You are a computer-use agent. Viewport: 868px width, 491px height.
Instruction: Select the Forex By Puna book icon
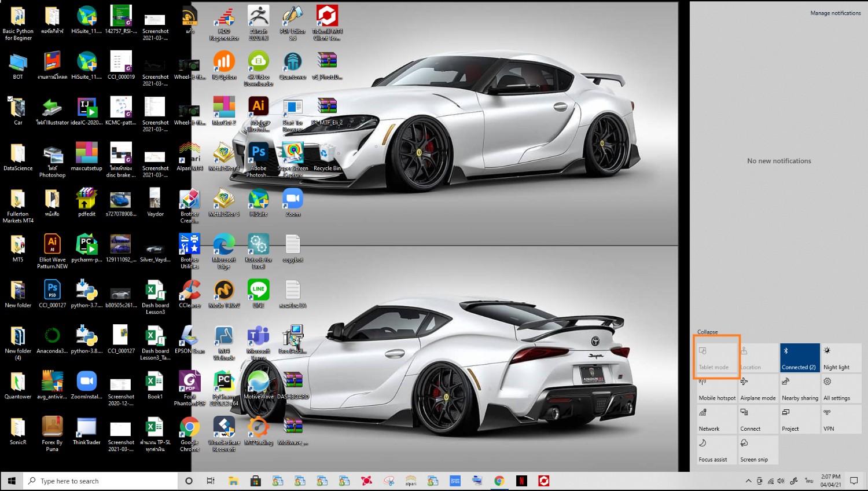(x=52, y=434)
